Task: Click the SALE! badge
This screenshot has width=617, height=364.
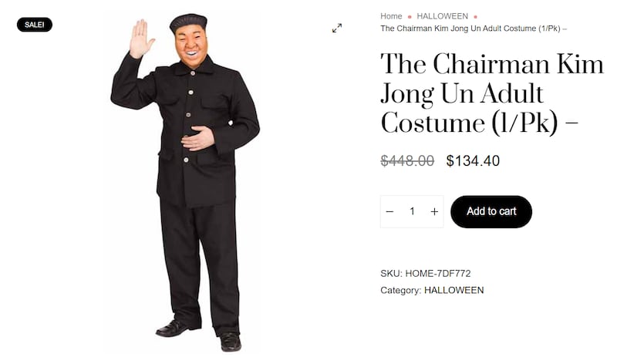Action: pos(34,25)
